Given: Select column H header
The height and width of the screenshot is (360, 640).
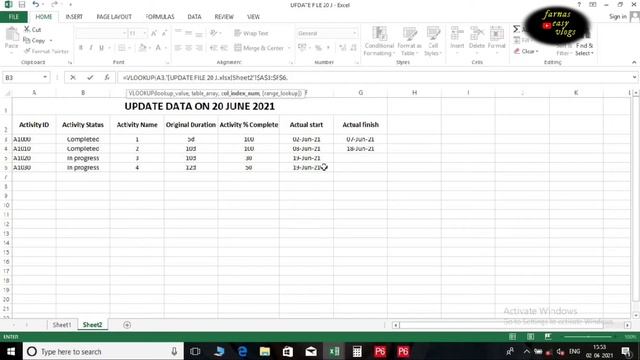Looking at the screenshot, I should coord(414,93).
